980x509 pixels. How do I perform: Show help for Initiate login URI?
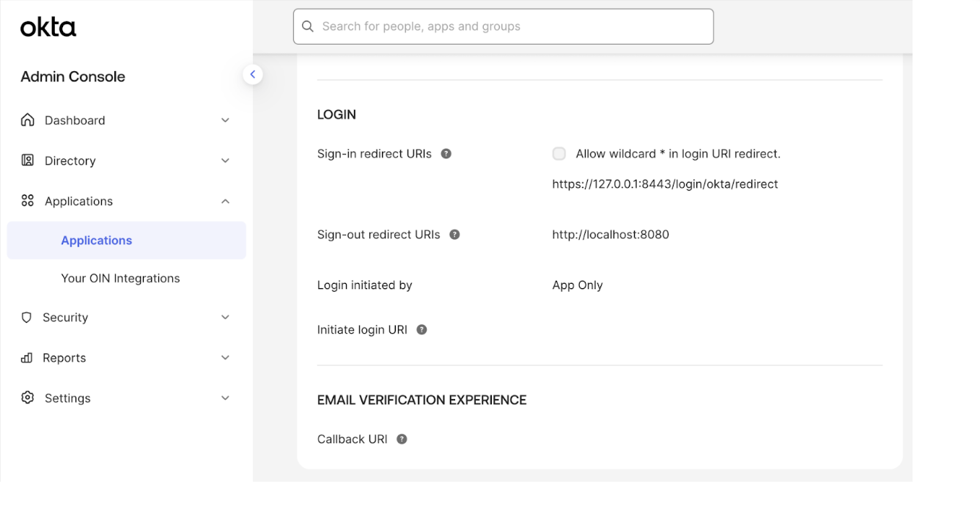[421, 330]
